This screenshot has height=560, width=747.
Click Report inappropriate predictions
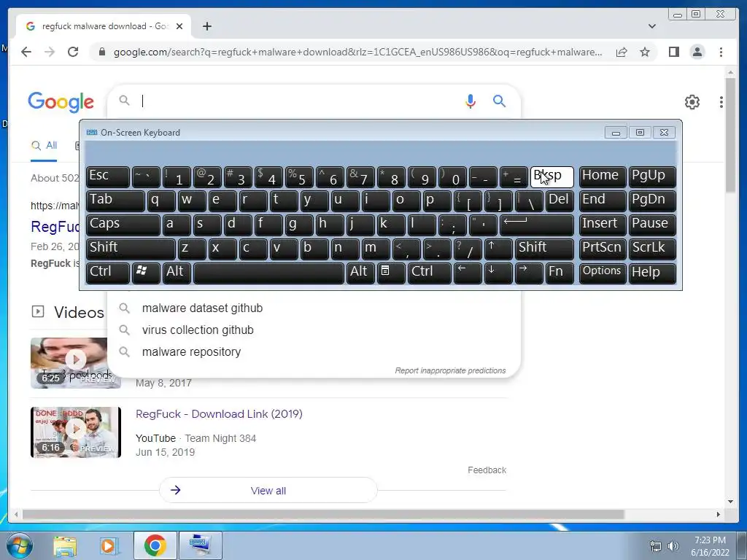pos(450,370)
